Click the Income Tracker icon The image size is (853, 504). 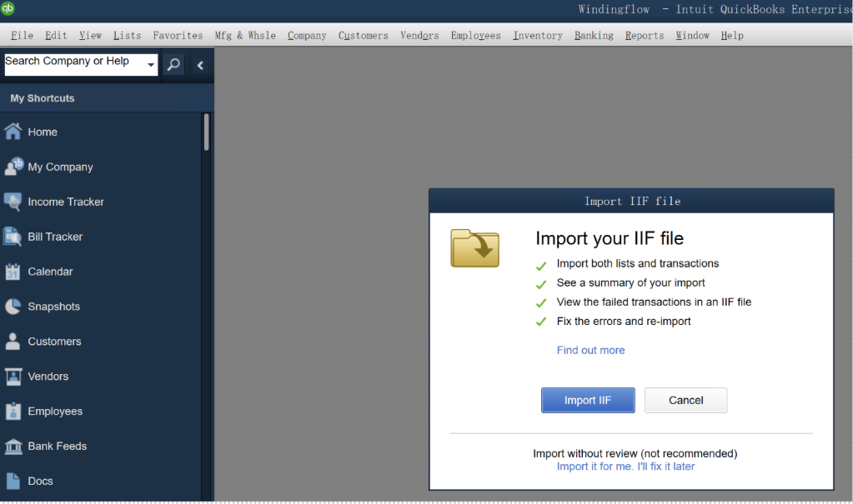coord(13,202)
